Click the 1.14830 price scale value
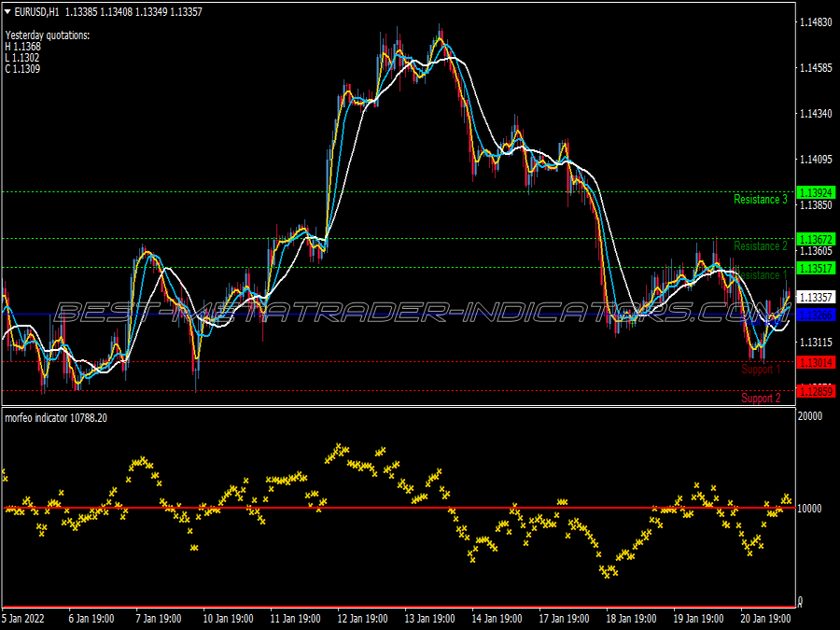840x630 pixels. [816, 22]
